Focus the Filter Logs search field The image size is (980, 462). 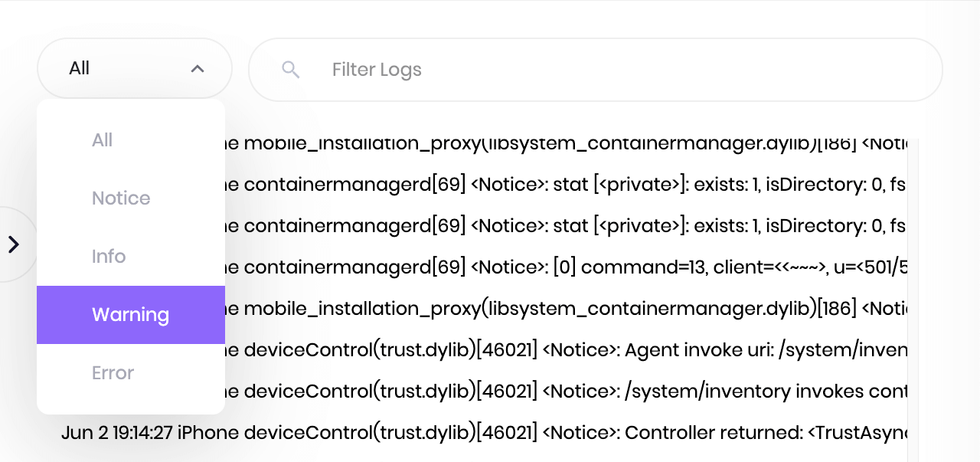click(x=596, y=70)
